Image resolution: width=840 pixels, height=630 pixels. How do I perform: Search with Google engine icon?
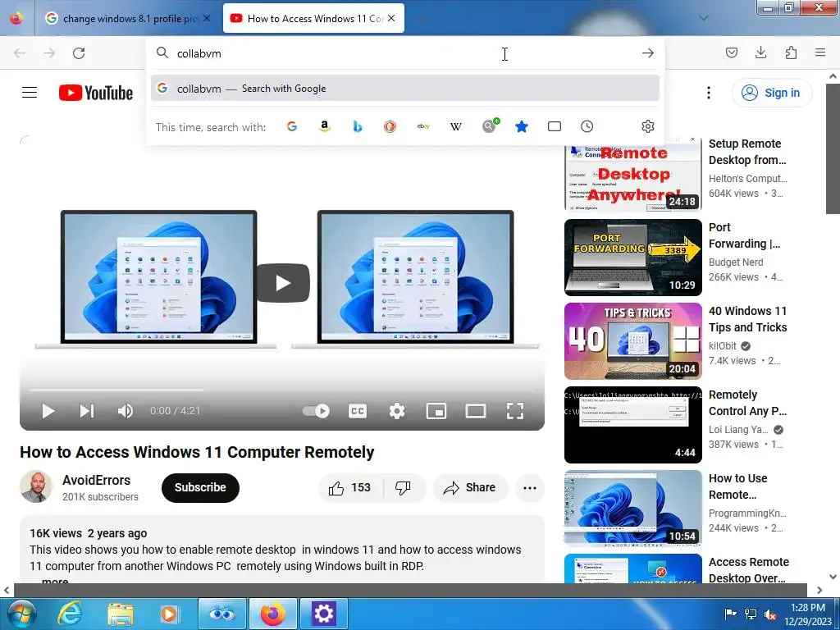click(x=292, y=126)
